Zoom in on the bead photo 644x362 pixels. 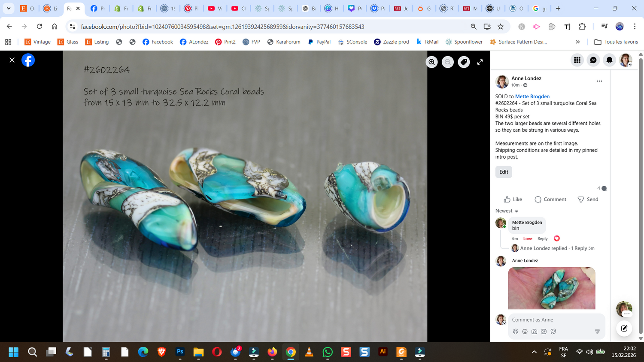(431, 62)
